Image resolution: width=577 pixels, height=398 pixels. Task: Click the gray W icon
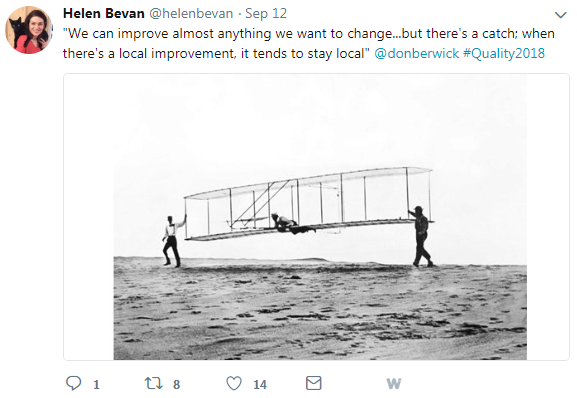pyautogui.click(x=394, y=384)
